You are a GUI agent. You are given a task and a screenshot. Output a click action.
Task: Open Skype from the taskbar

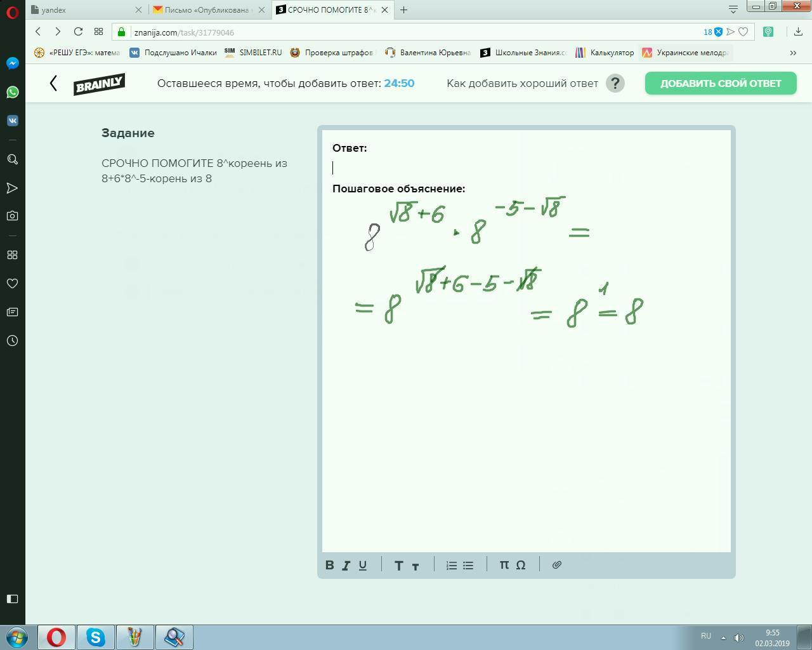pyautogui.click(x=96, y=637)
